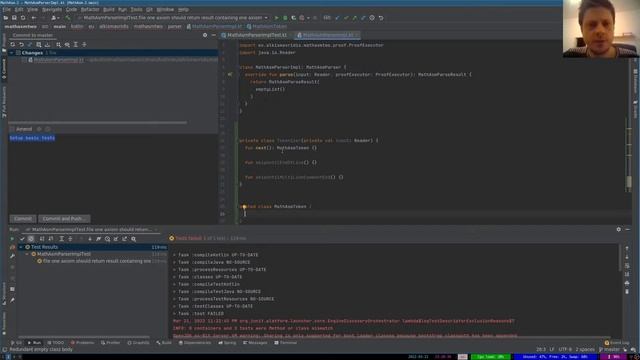Screen dimensions: 640x360
Task: Open the Refactor menu
Action: 90,9
